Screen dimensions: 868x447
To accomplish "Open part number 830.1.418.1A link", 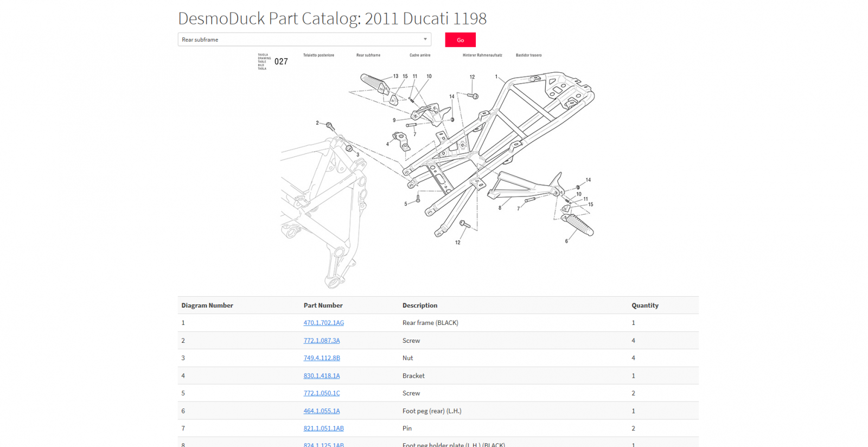I will [322, 376].
